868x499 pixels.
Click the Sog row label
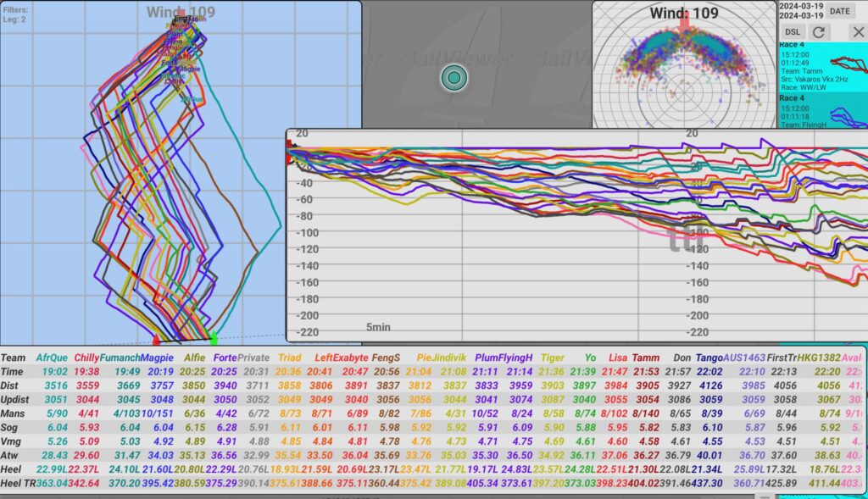(8, 427)
